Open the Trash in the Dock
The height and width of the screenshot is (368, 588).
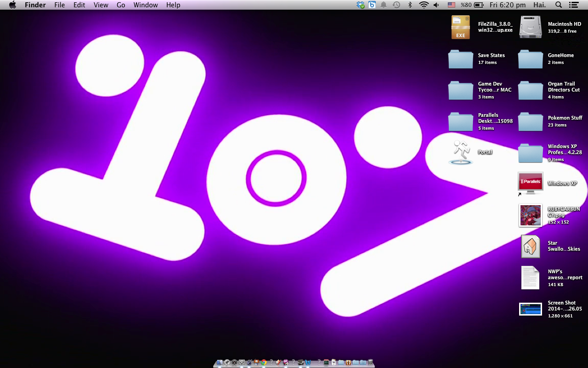(x=370, y=362)
